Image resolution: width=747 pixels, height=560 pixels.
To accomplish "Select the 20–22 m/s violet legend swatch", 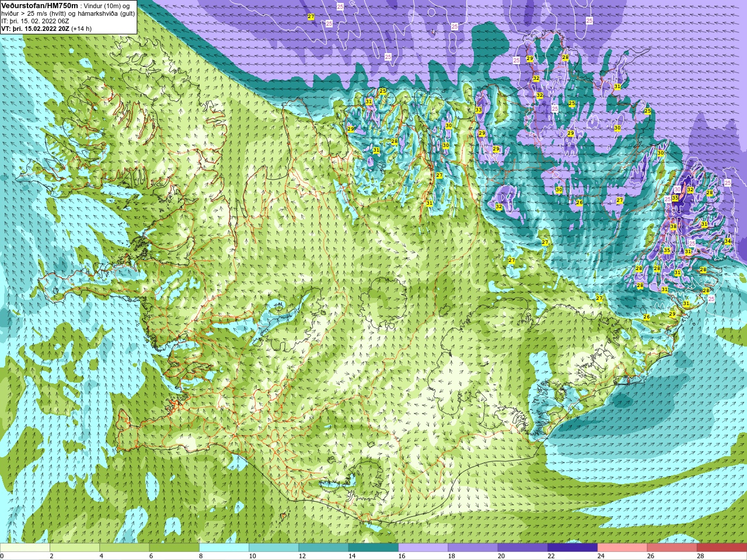I will [523, 548].
